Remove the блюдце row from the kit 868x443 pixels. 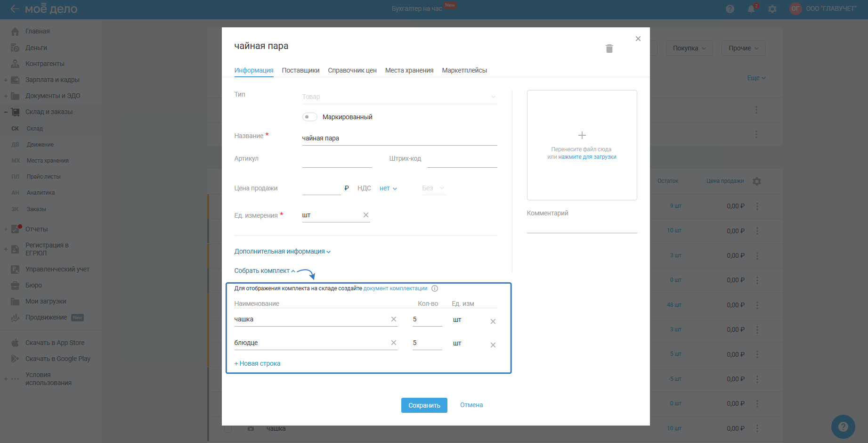click(x=493, y=345)
